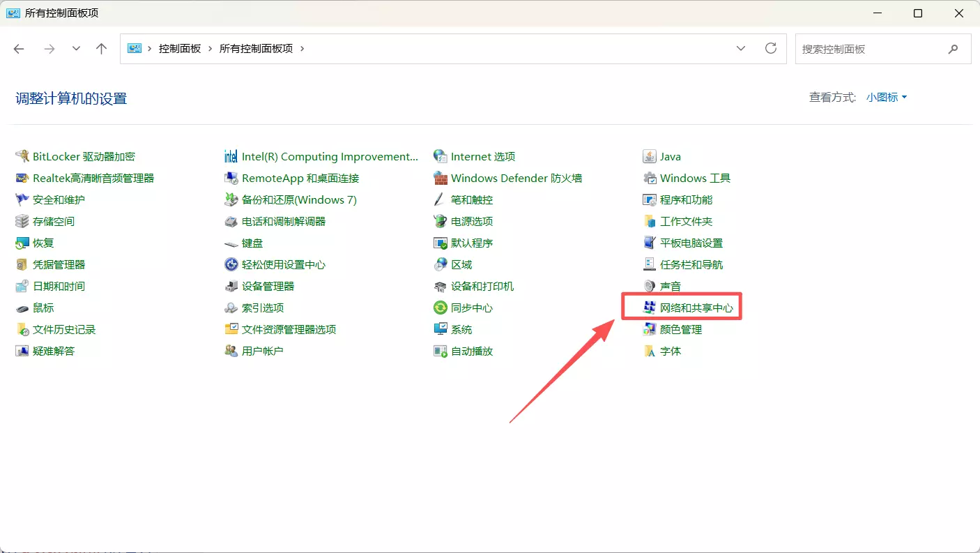Viewport: 980px width, 553px height.
Task: Open the 颜色管理 link
Action: tap(681, 329)
